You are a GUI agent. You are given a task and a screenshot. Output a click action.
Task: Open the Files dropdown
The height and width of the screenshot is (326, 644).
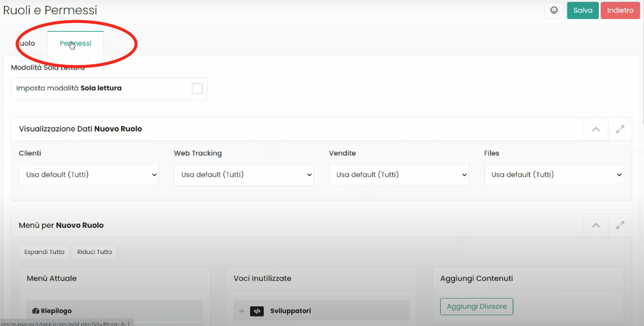click(x=554, y=175)
